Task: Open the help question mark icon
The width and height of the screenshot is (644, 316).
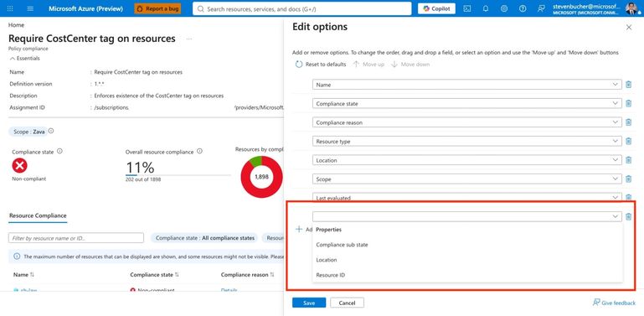Action: (523, 8)
